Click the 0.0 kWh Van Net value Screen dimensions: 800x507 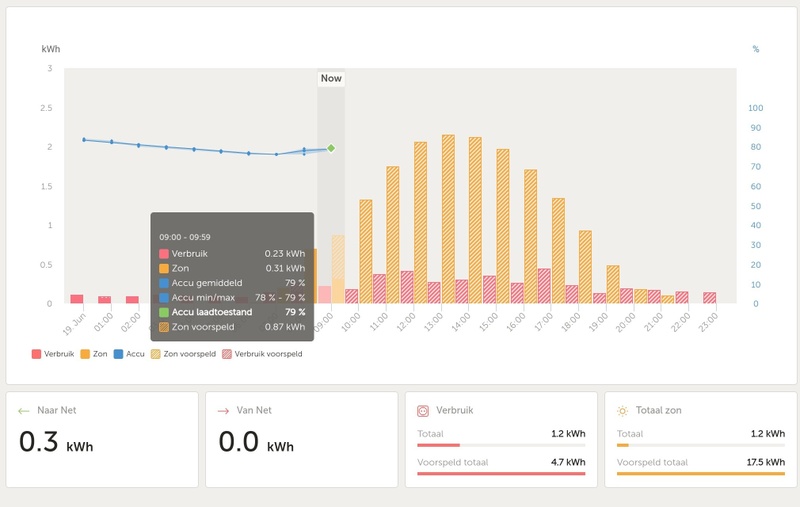[x=256, y=442]
